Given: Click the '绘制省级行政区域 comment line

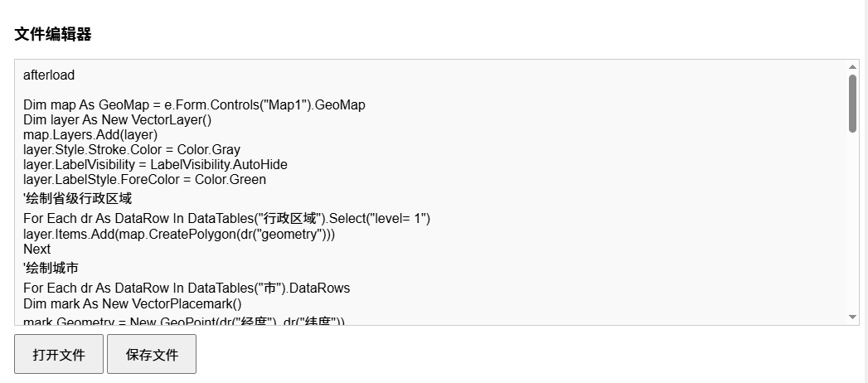Looking at the screenshot, I should (x=78, y=199).
